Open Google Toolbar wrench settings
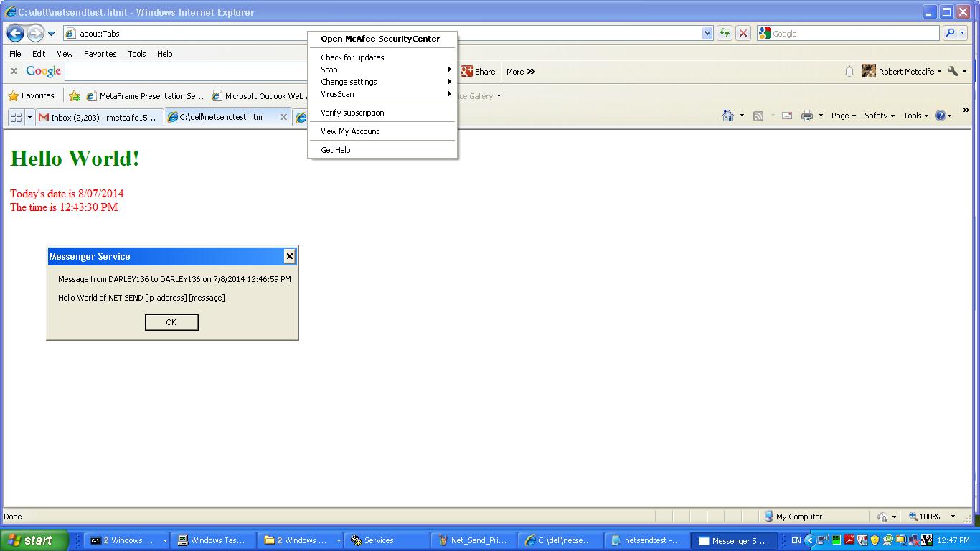Image resolution: width=980 pixels, height=551 pixels. (x=957, y=72)
